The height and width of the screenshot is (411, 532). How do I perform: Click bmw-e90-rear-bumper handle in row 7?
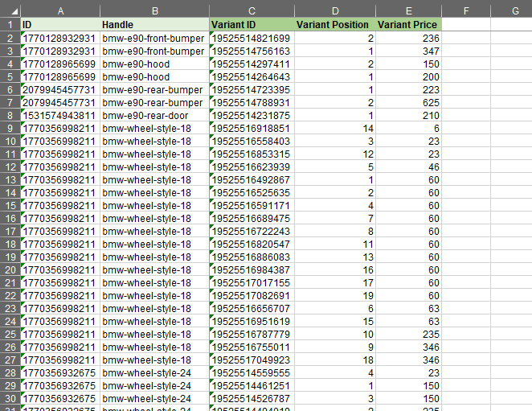pyautogui.click(x=155, y=103)
